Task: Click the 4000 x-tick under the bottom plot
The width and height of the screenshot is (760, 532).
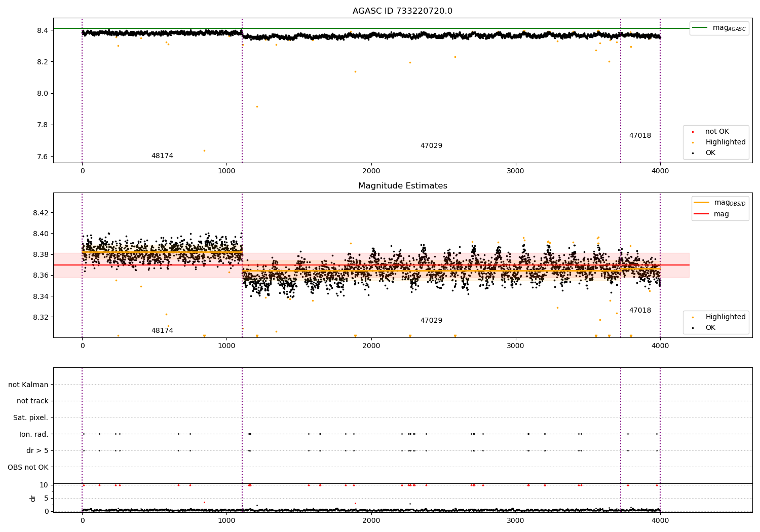Action: click(x=660, y=520)
